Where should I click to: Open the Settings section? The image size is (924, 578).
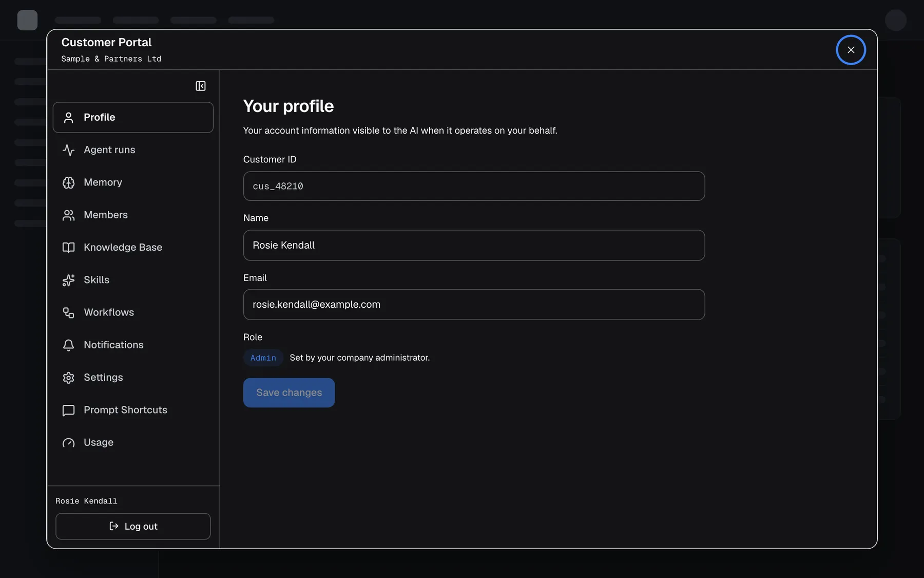133,378
